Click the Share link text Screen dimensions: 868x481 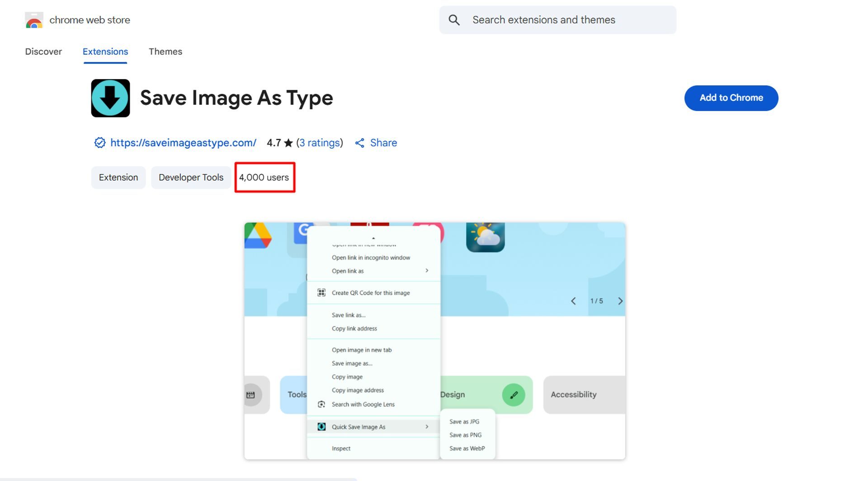pyautogui.click(x=383, y=143)
